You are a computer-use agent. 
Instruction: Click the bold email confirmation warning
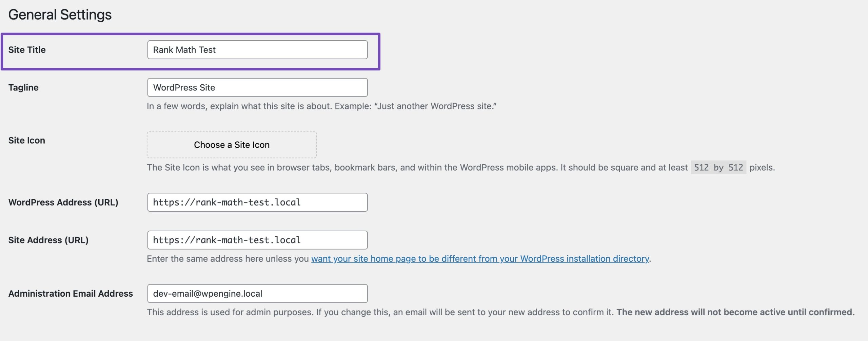tap(735, 312)
